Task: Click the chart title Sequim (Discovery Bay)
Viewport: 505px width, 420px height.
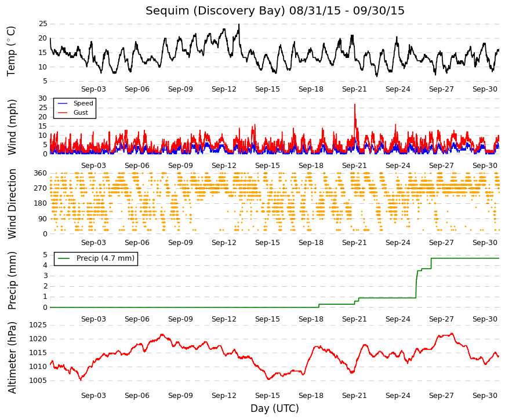Action: tap(216, 10)
